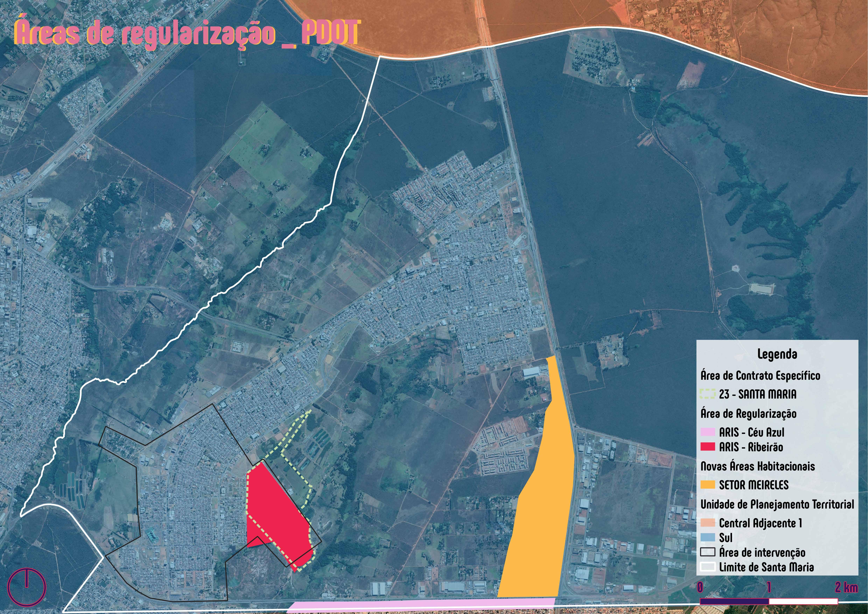This screenshot has height=614, width=868.
Task: Click the "Área de intervenção" label
Action: click(x=762, y=552)
